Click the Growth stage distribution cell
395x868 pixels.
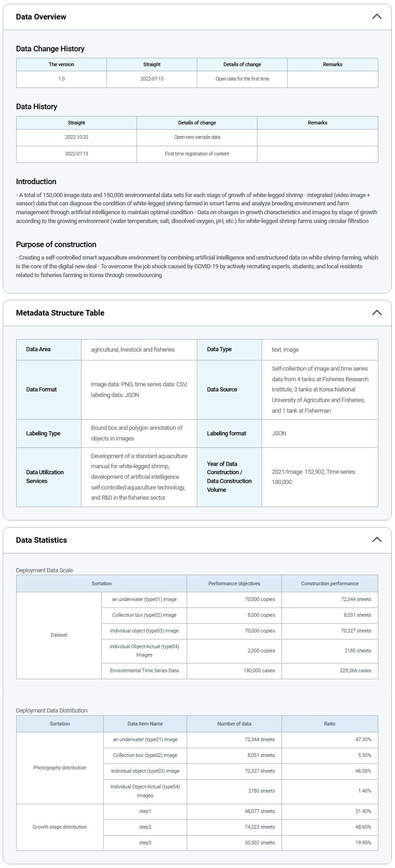point(60,827)
